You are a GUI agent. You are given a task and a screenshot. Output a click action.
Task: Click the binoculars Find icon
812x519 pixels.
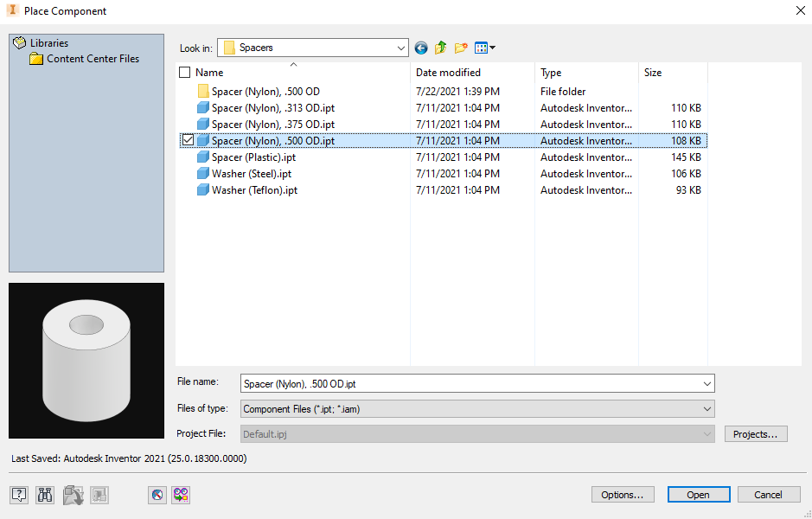(45, 495)
